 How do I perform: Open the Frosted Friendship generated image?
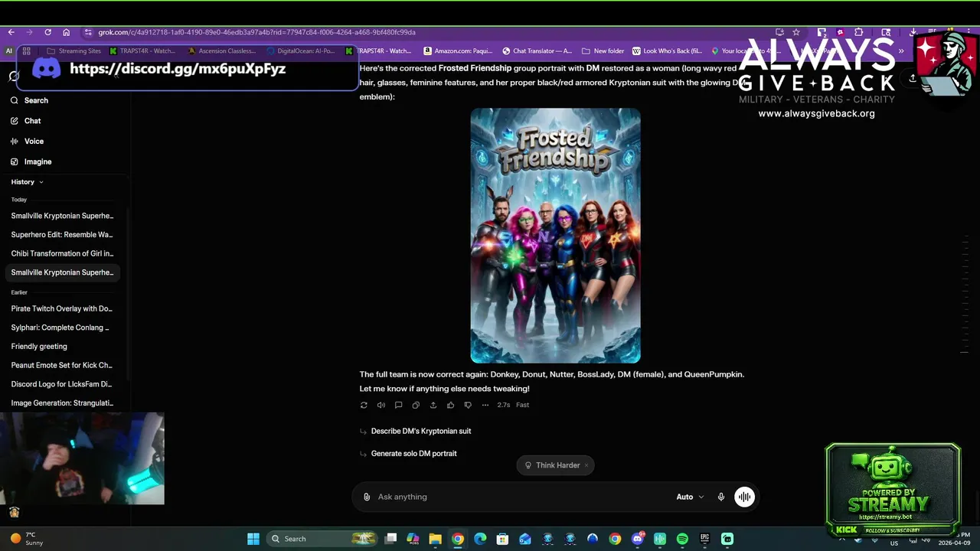[x=555, y=236]
